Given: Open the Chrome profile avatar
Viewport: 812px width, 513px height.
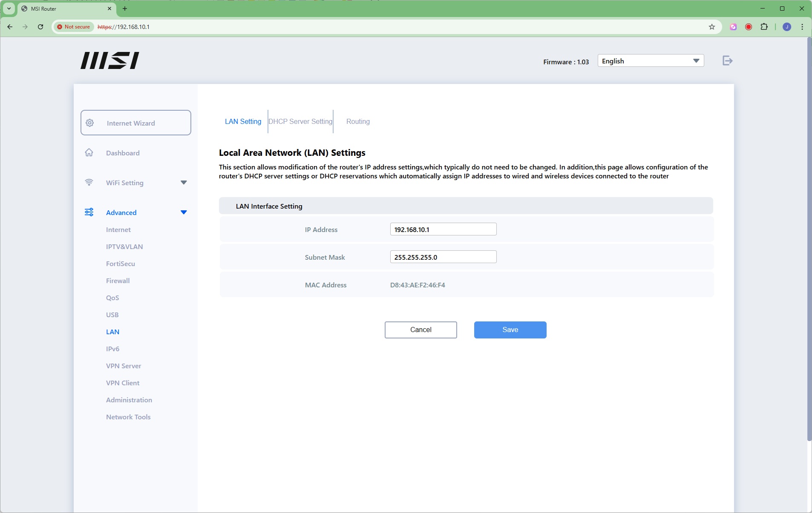Looking at the screenshot, I should pos(787,27).
